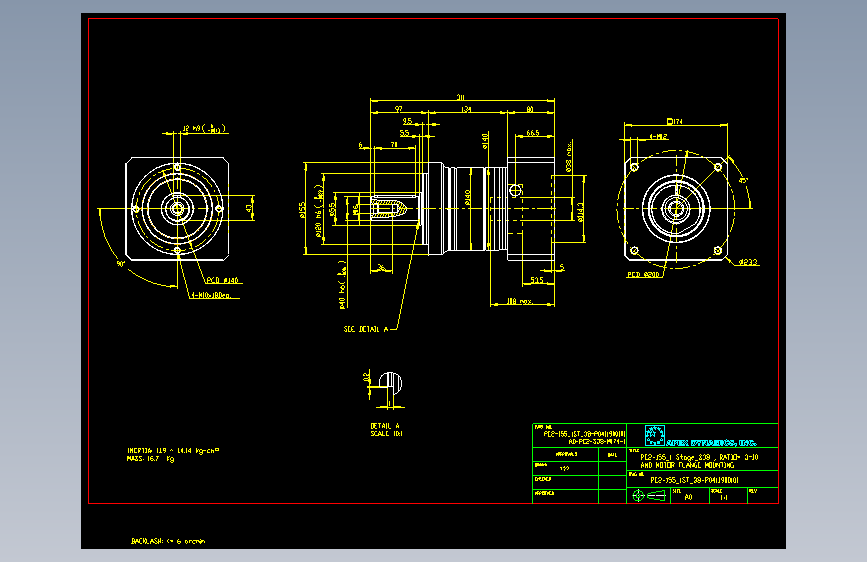Click the drawing number in the DWG NO. field
The image size is (867, 562).
694,480
